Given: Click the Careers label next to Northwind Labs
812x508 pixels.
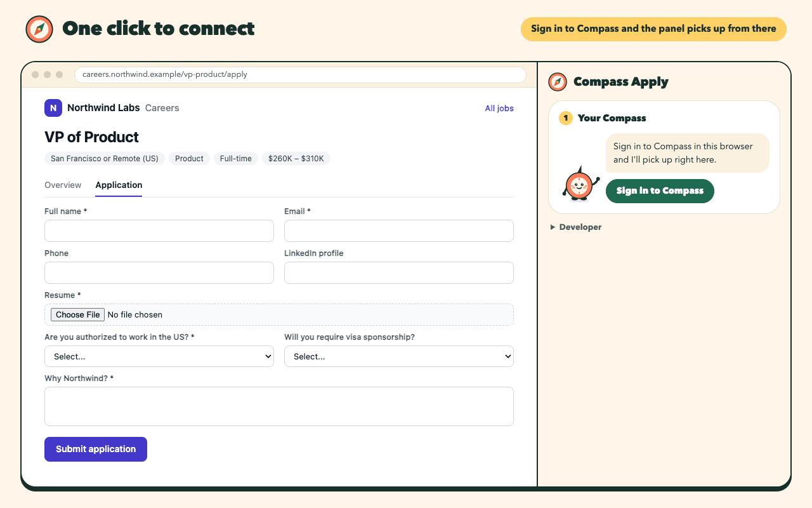Looking at the screenshot, I should [162, 108].
